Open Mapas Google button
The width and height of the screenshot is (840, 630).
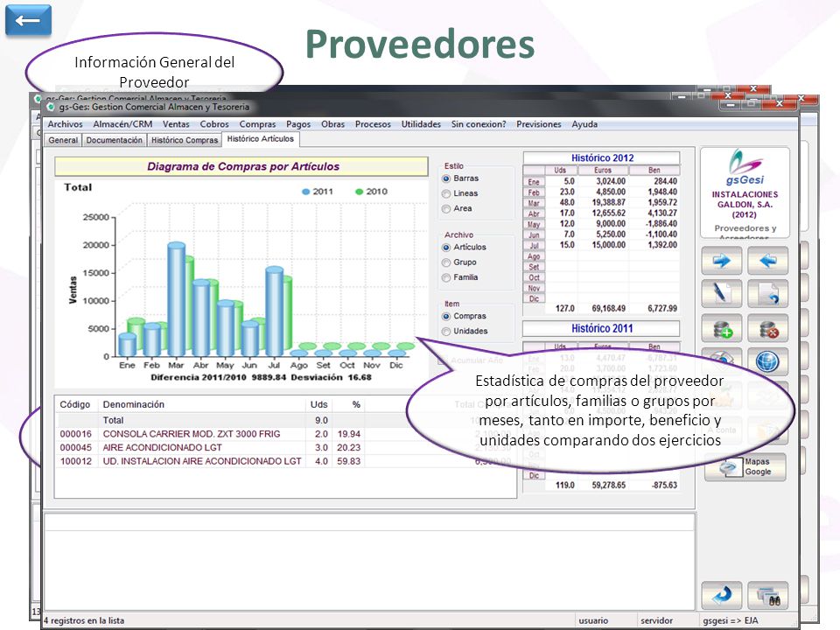pos(745,466)
